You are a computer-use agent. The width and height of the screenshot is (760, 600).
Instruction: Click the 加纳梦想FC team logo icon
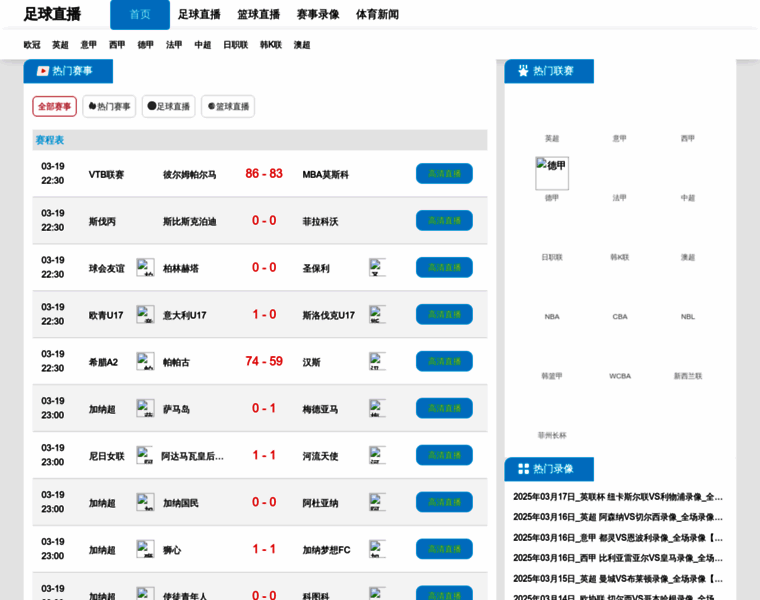point(378,550)
